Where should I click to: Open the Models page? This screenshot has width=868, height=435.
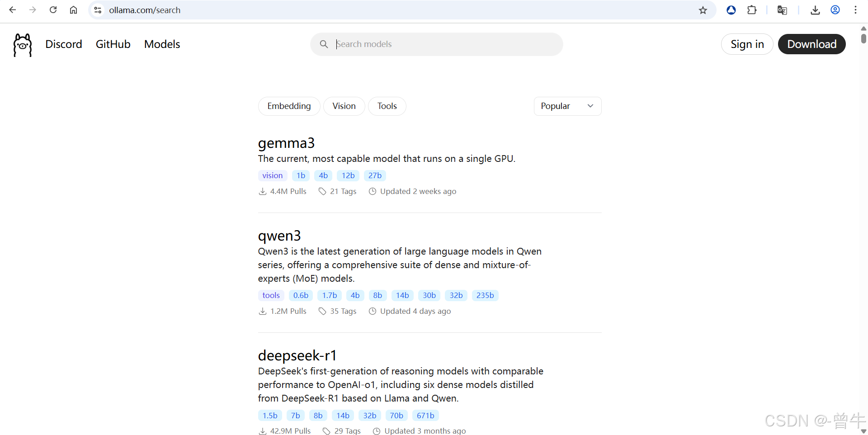[162, 44]
